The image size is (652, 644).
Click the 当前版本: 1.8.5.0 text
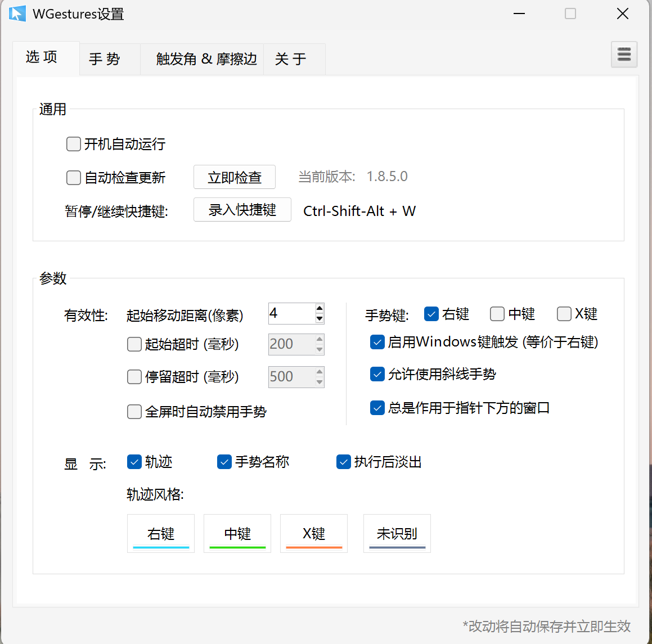[353, 177]
